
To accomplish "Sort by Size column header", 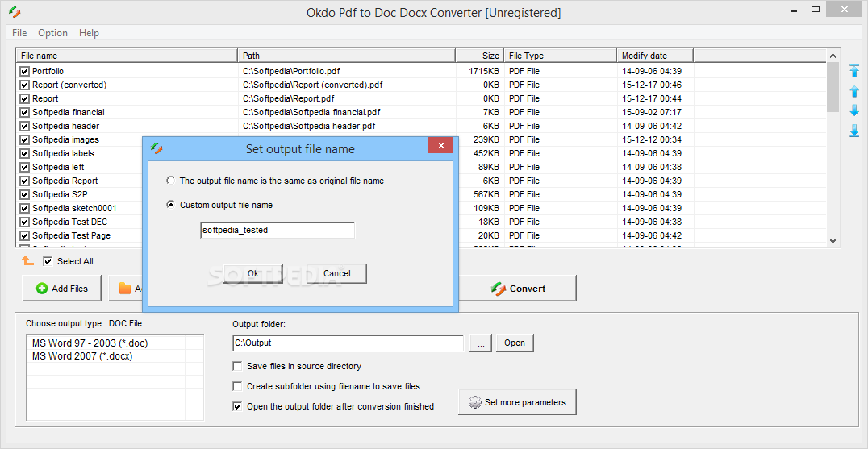I will tap(479, 56).
